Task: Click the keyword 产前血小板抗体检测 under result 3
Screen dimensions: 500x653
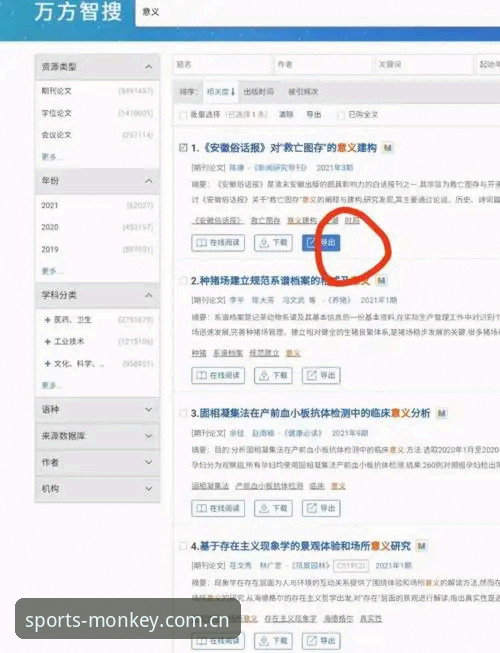Action: click(269, 486)
